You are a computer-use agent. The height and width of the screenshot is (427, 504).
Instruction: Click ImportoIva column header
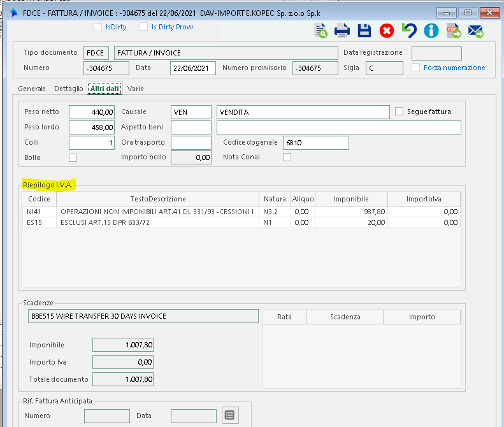coord(424,199)
